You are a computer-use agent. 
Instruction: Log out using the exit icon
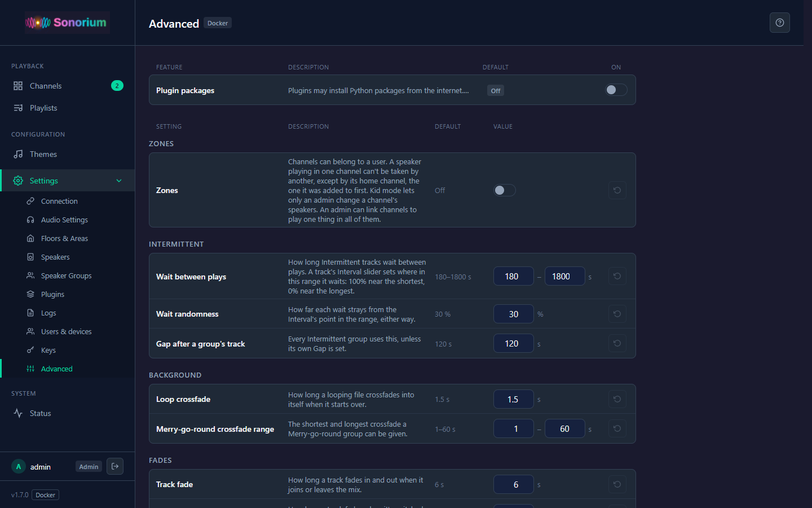[115, 466]
